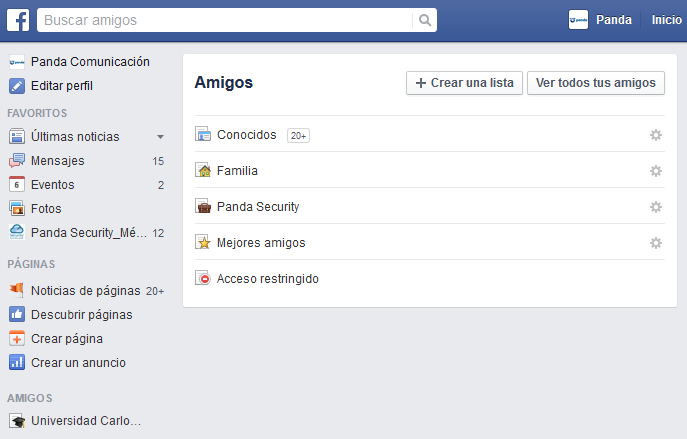The height and width of the screenshot is (439, 687).
Task: Go to Inicio in top bar
Action: [666, 20]
